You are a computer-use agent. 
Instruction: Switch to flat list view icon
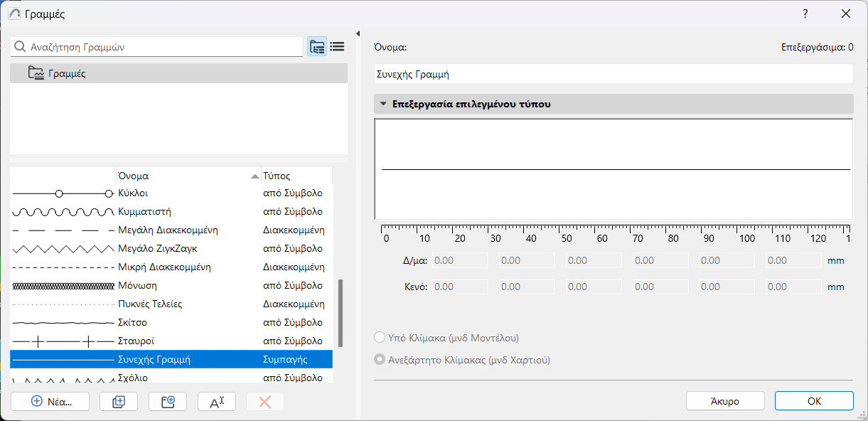coord(337,47)
